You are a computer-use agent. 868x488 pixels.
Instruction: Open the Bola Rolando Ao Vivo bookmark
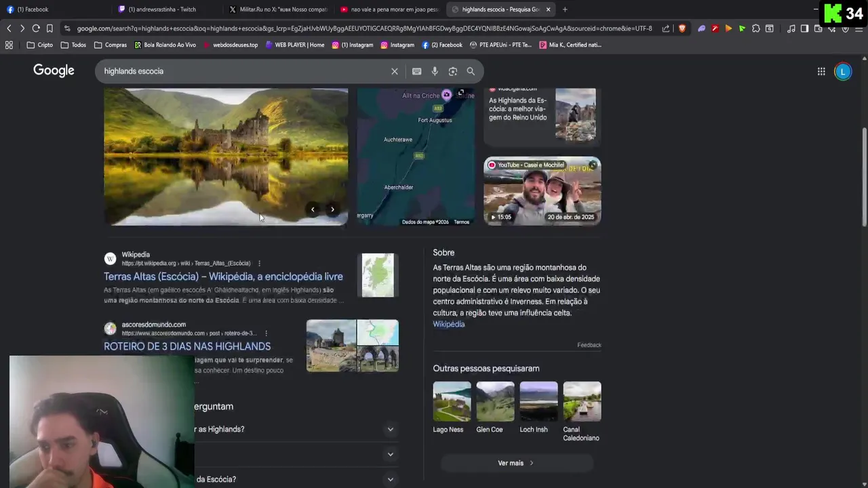tap(165, 45)
